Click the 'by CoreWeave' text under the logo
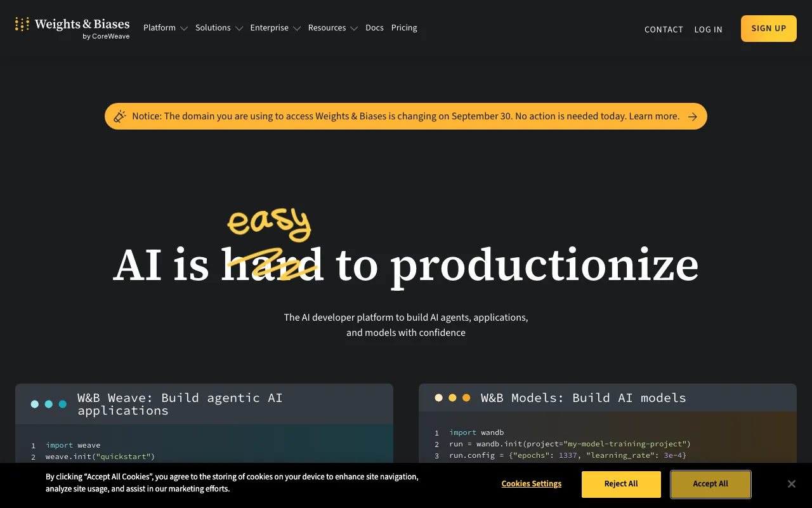The image size is (812, 508). click(x=106, y=37)
